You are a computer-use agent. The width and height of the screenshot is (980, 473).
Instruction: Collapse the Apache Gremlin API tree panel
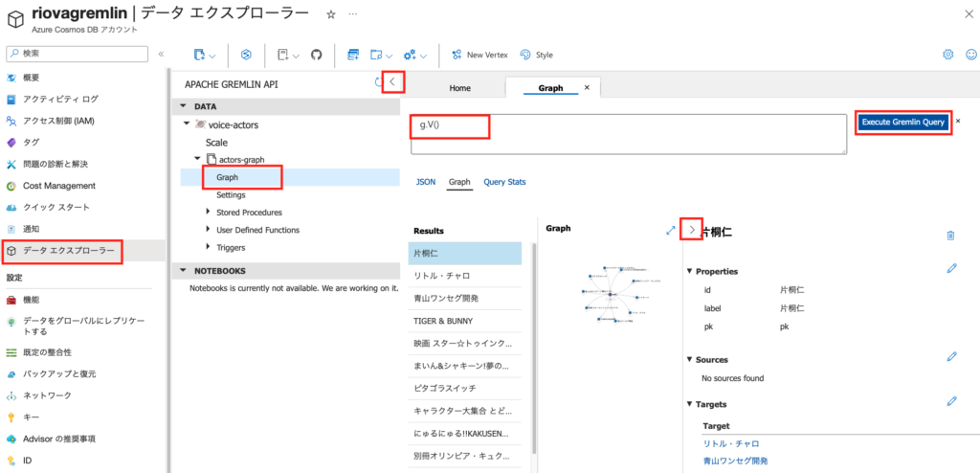point(390,82)
